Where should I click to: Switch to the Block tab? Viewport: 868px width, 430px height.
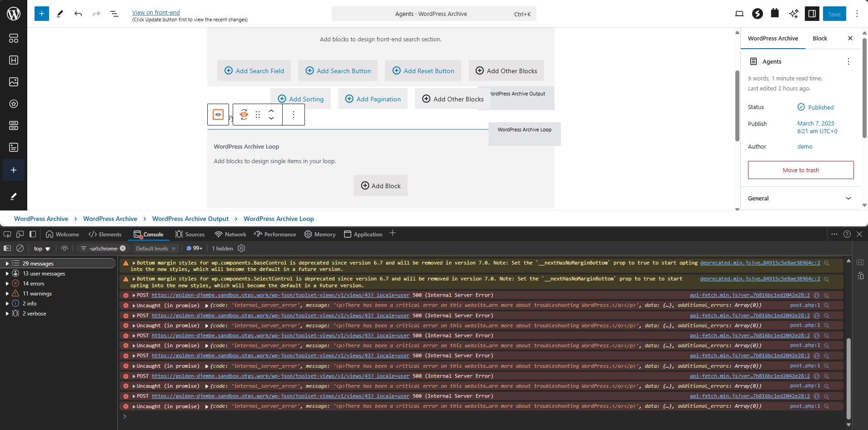(820, 38)
